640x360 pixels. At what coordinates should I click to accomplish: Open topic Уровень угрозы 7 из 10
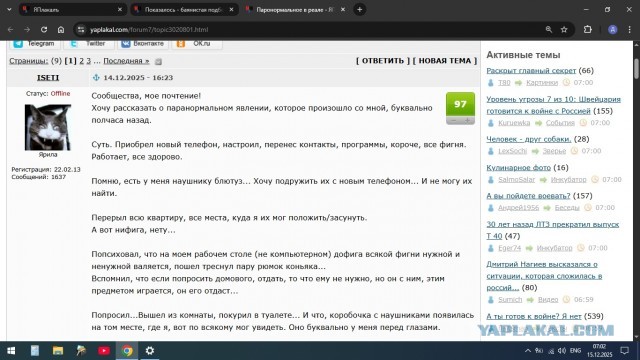(x=553, y=105)
